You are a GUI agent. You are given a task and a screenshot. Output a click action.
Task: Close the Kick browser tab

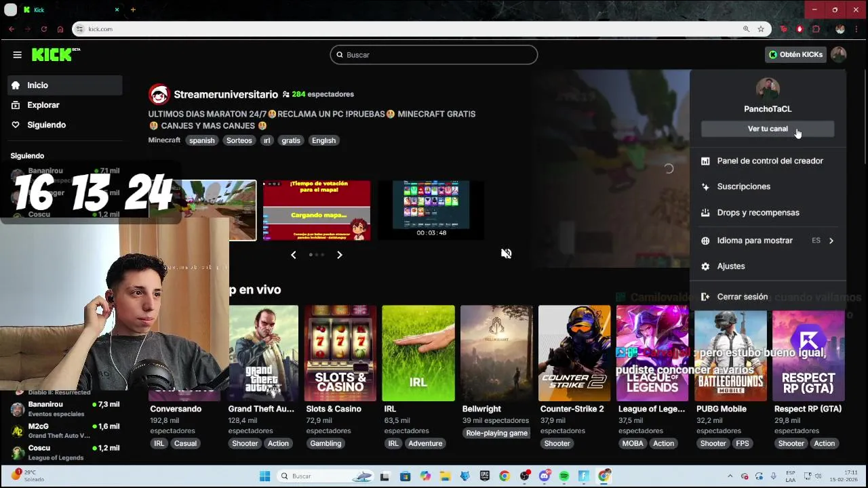(x=117, y=9)
